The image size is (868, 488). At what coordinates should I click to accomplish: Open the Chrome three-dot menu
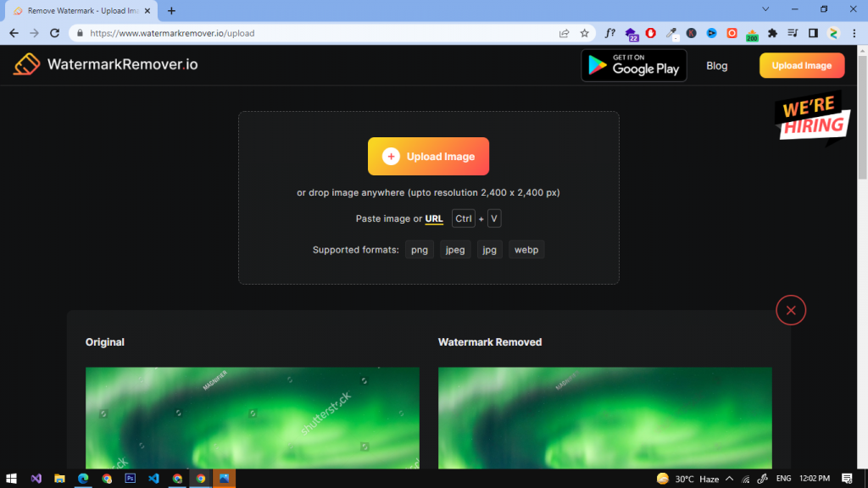point(854,33)
